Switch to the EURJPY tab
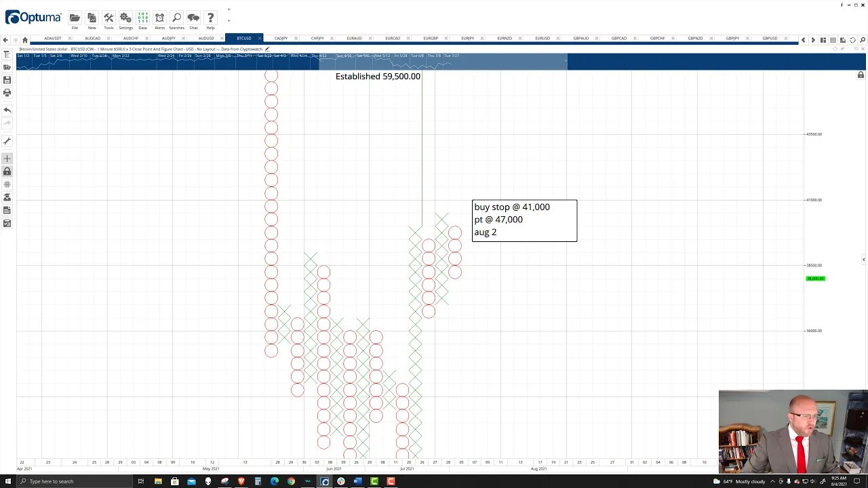 point(467,39)
